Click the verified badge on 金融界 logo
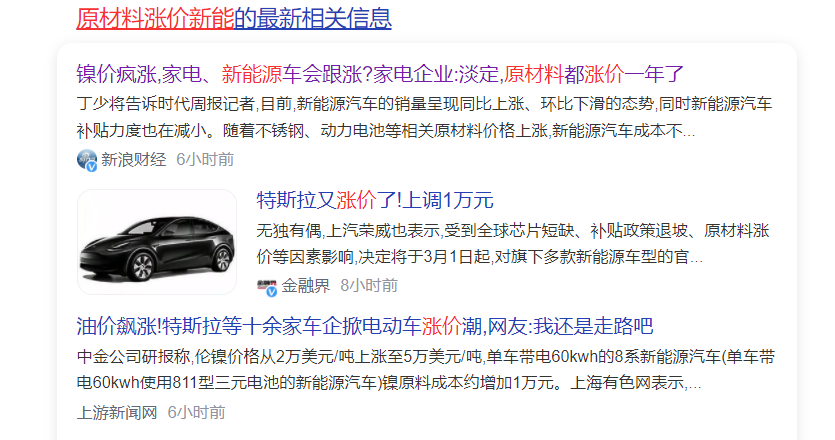 272,291
